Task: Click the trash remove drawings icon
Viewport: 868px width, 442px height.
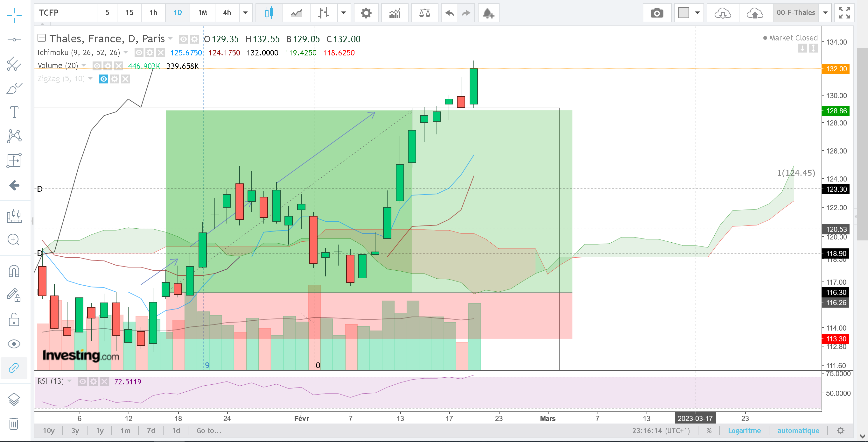Action: tap(14, 424)
